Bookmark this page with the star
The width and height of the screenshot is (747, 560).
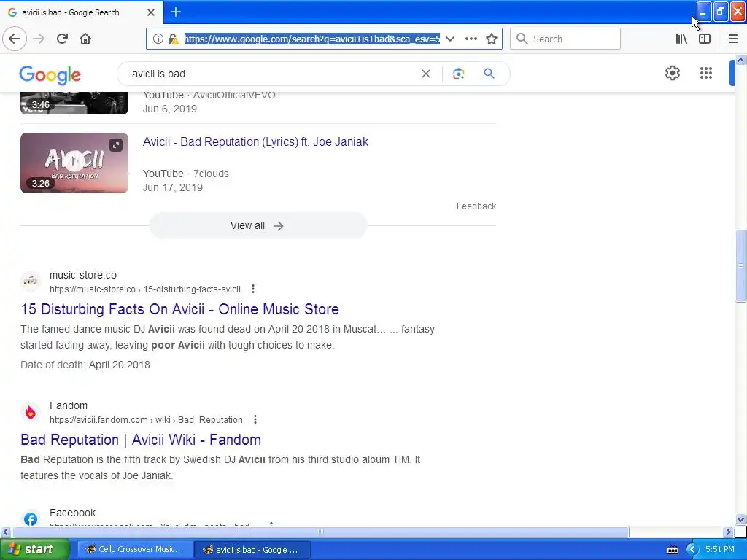(x=492, y=39)
